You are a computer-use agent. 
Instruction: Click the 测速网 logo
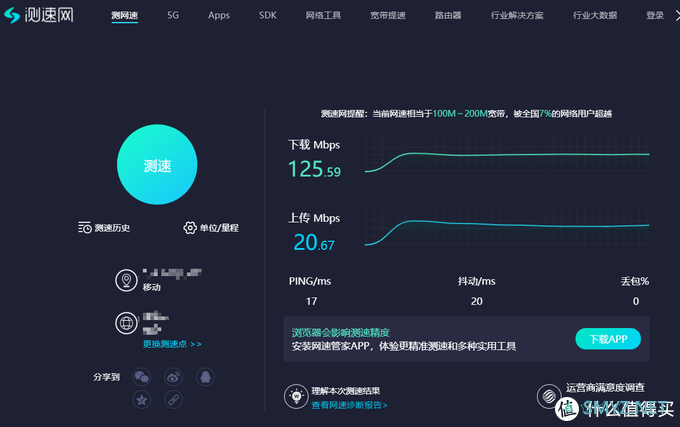point(39,15)
